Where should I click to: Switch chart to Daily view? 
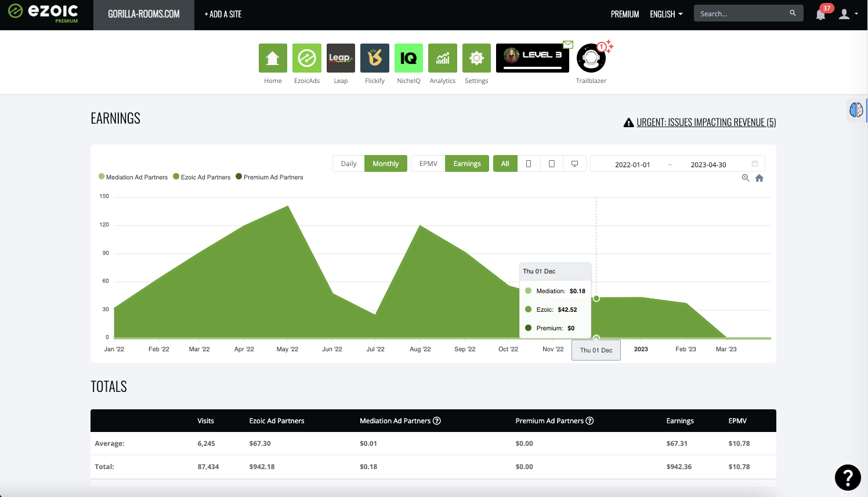tap(349, 164)
